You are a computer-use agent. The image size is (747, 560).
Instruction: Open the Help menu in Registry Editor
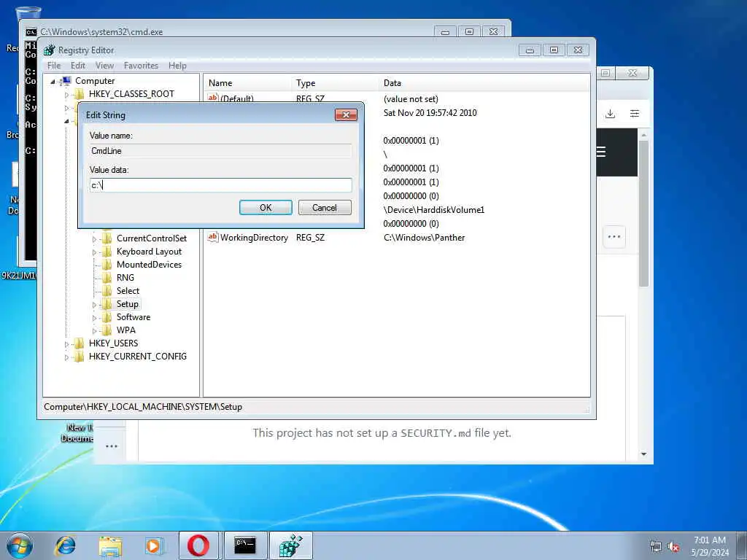coord(177,66)
